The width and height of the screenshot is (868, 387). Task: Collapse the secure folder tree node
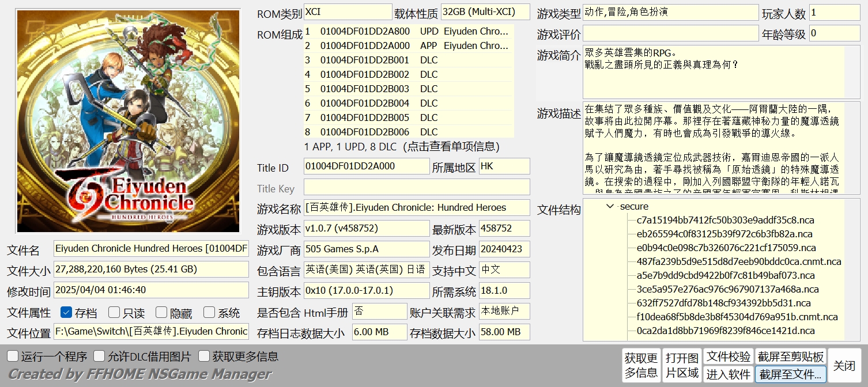(x=610, y=206)
